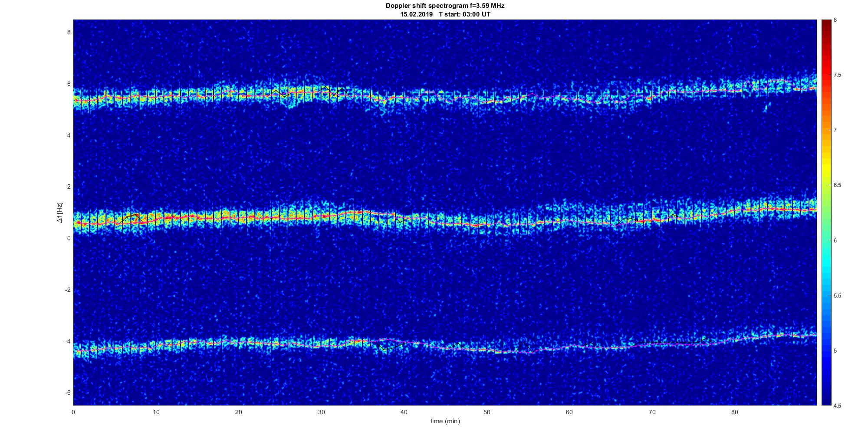Viewport: 868px width, 435px height.
Task: Click the y-axis tick label -4
Action: coord(68,341)
